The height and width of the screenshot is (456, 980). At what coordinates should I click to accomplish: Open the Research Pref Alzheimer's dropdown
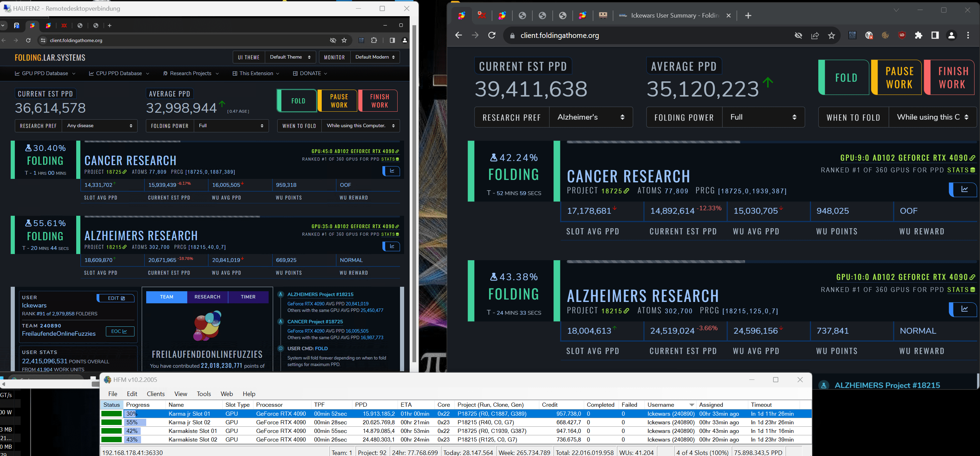coord(590,117)
